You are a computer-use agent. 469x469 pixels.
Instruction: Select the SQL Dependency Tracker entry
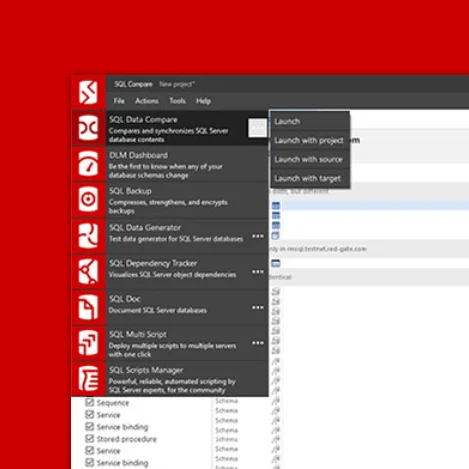(170, 271)
